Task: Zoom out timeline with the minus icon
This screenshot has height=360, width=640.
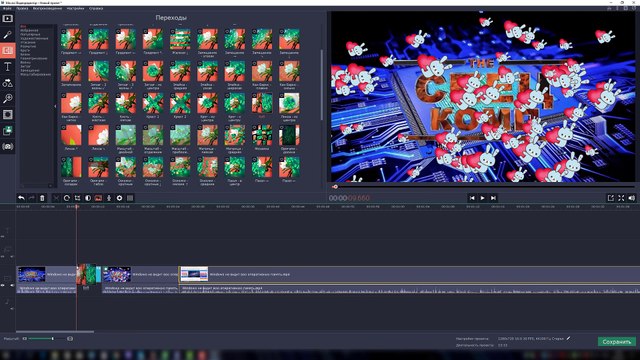Action: pyautogui.click(x=24, y=338)
